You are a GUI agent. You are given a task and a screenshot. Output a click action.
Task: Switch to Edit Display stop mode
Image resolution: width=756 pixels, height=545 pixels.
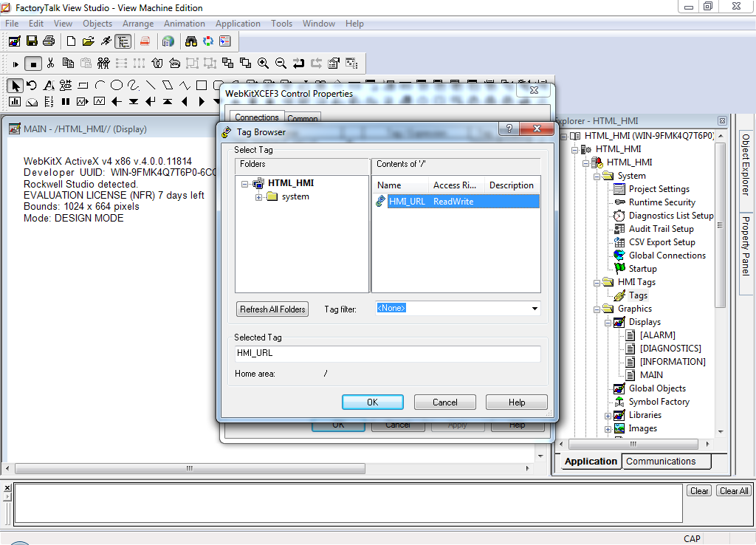pos(32,64)
